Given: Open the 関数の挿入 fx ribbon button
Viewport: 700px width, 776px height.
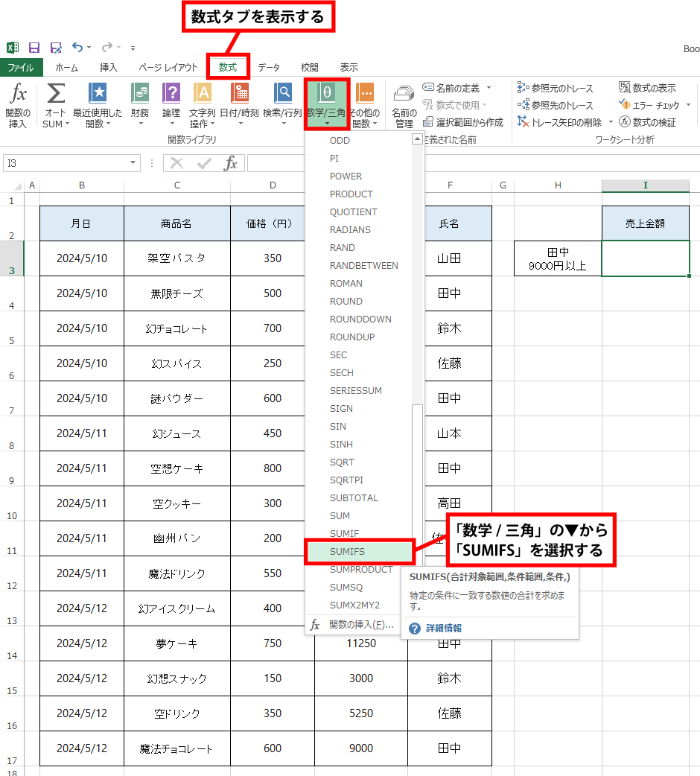Looking at the screenshot, I should tap(18, 106).
